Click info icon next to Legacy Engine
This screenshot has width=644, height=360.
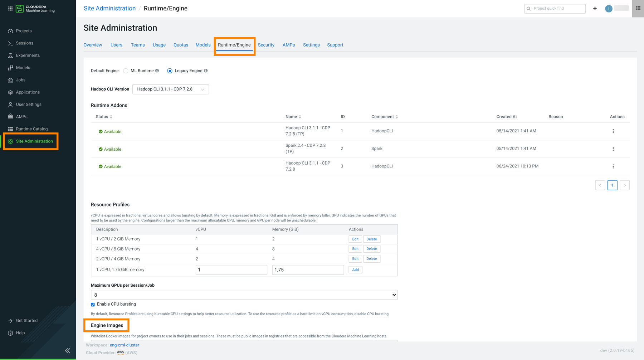(206, 71)
